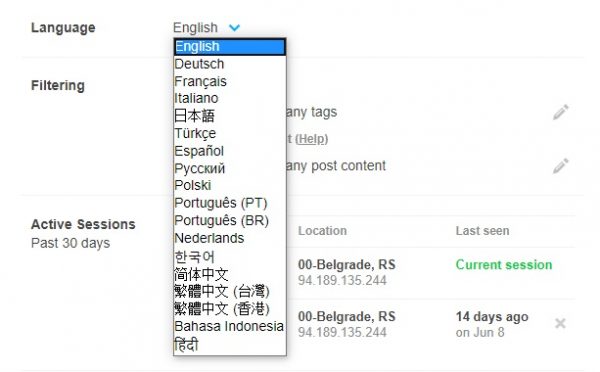Choose Deutsch from the language list

pos(230,64)
